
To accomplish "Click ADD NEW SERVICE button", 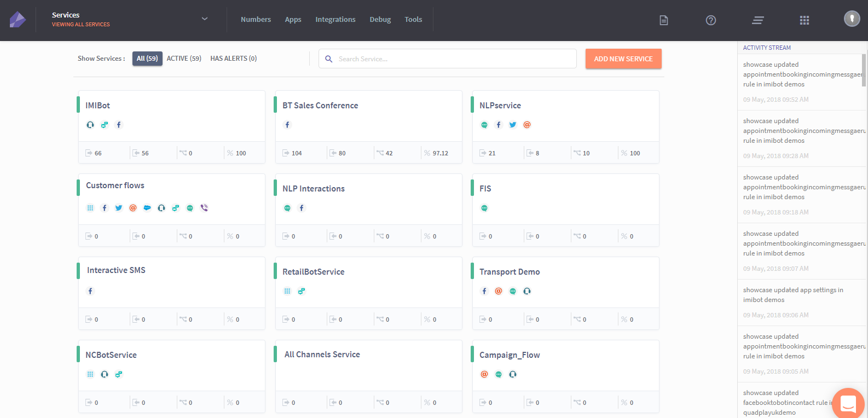I will pos(623,59).
